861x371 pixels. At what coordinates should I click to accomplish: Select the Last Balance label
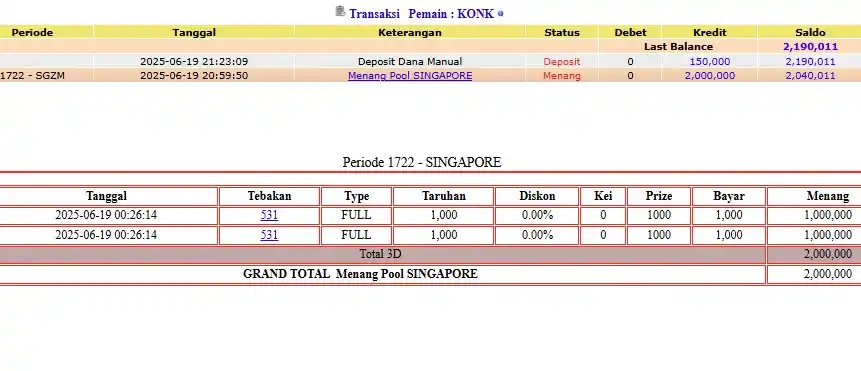[x=678, y=47]
